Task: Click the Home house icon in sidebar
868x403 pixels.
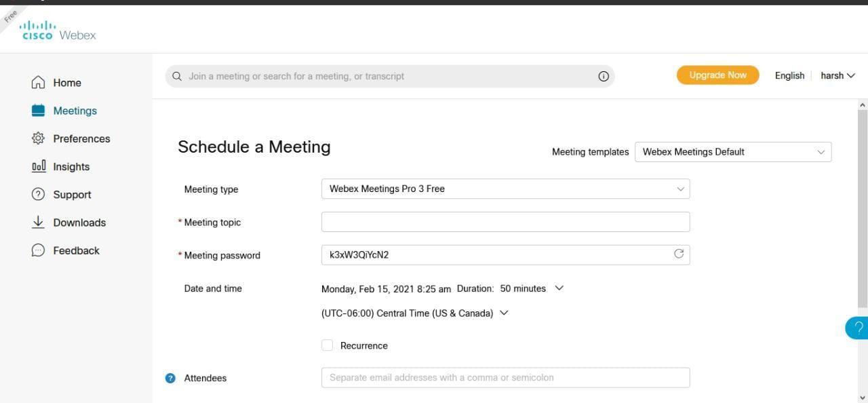Action: (x=38, y=82)
